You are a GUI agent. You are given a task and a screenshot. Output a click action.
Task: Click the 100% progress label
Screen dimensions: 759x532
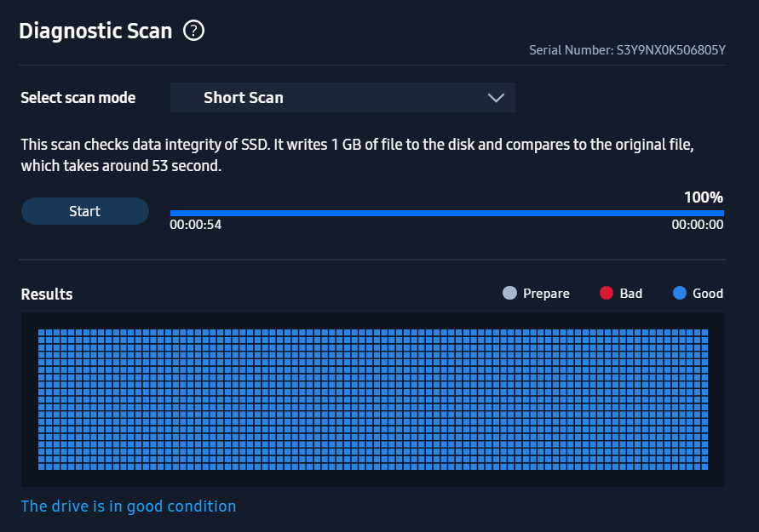tap(704, 197)
